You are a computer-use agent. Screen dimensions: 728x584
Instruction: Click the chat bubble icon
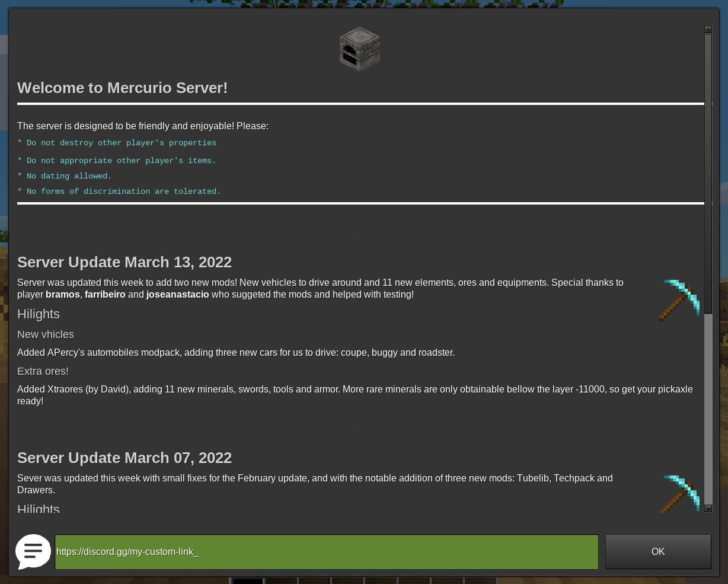coord(33,551)
